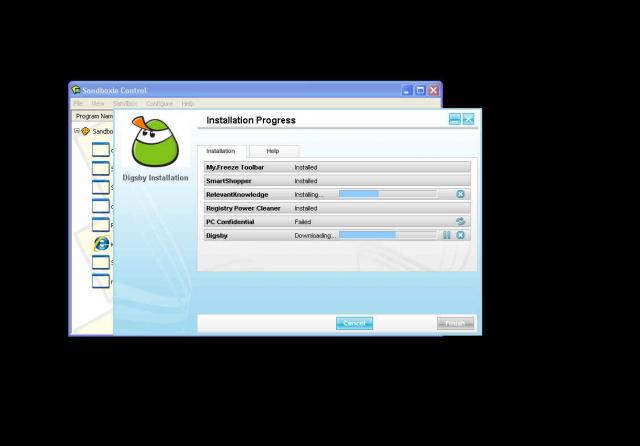Select the Internet Explorer icon in Sandboxie list
The height and width of the screenshot is (446, 640).
coord(102,244)
